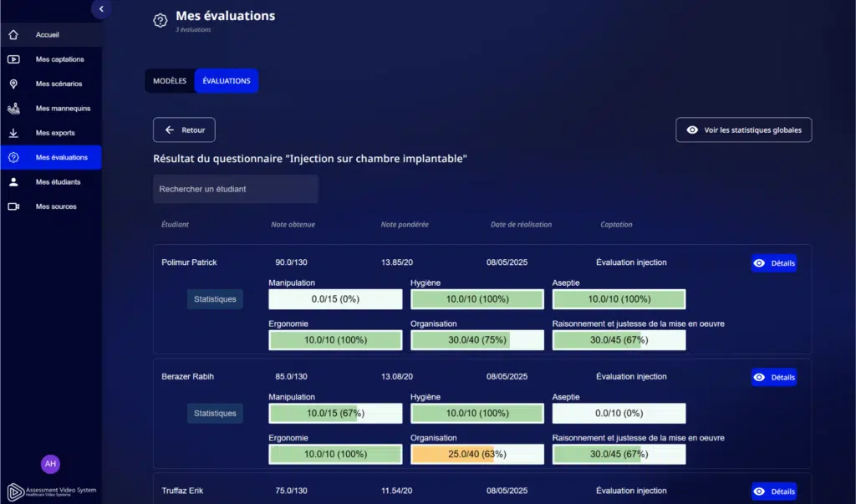Open Voir les statistiques globales

click(743, 130)
